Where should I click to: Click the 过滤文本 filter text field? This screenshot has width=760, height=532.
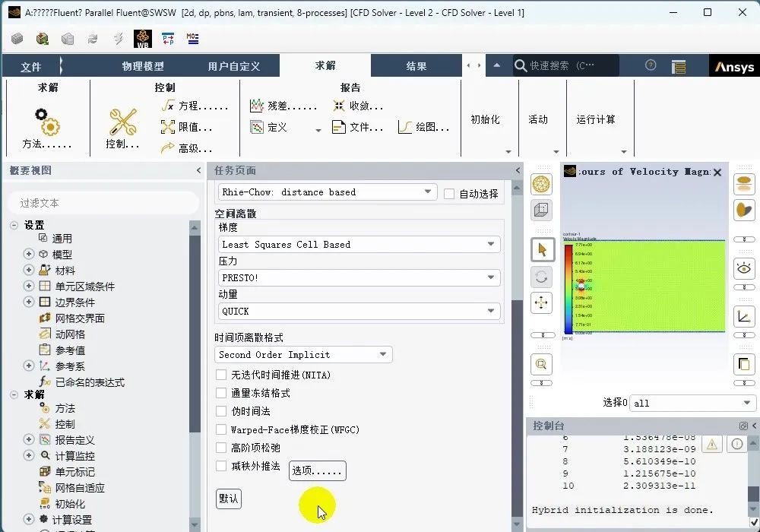click(103, 203)
